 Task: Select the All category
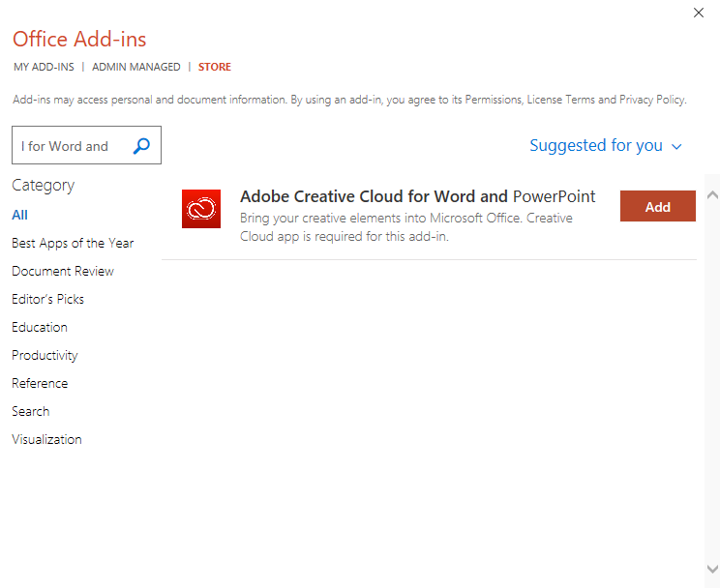tap(19, 215)
